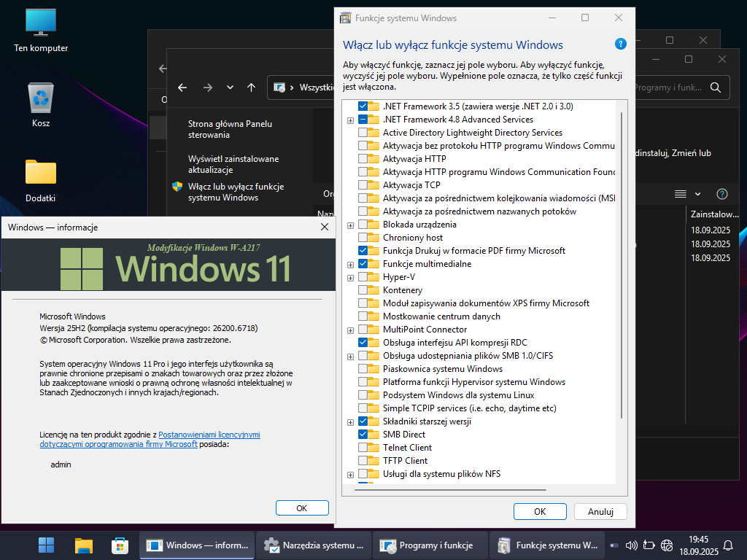Click the notification bell icon
The height and width of the screenshot is (560, 747).
click(727, 545)
